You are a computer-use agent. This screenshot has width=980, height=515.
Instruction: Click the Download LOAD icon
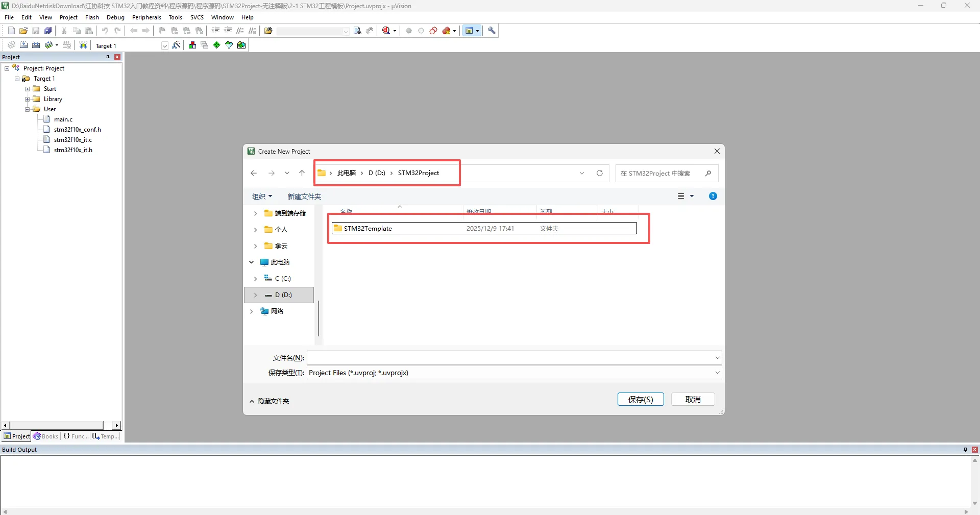tap(83, 45)
